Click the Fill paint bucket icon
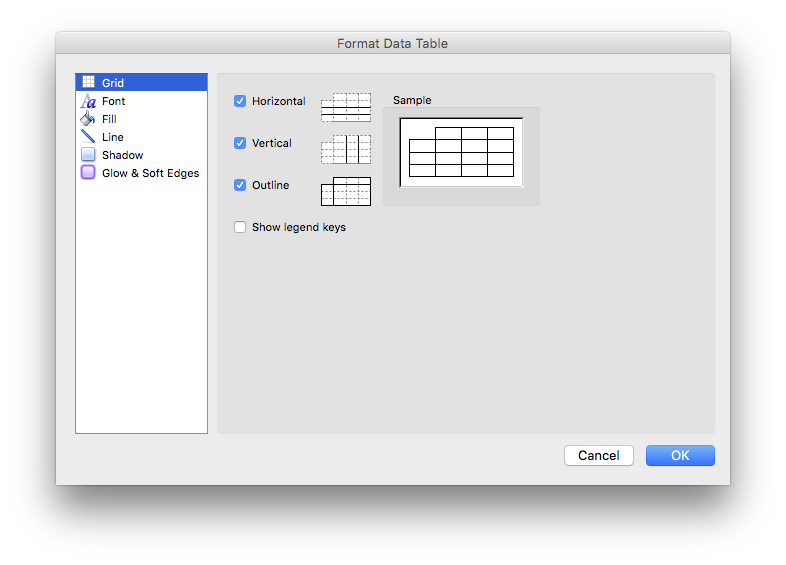Screen dimensions: 786x565 [x=88, y=119]
